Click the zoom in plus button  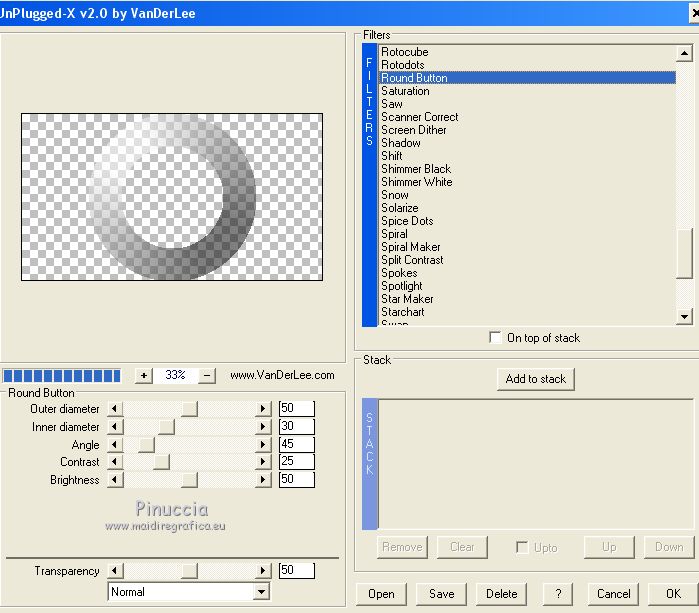pos(144,375)
